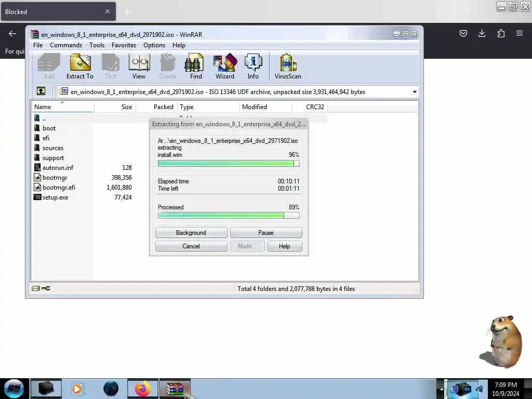Open the Wizard tool
This screenshot has height=399, width=532.
click(224, 66)
